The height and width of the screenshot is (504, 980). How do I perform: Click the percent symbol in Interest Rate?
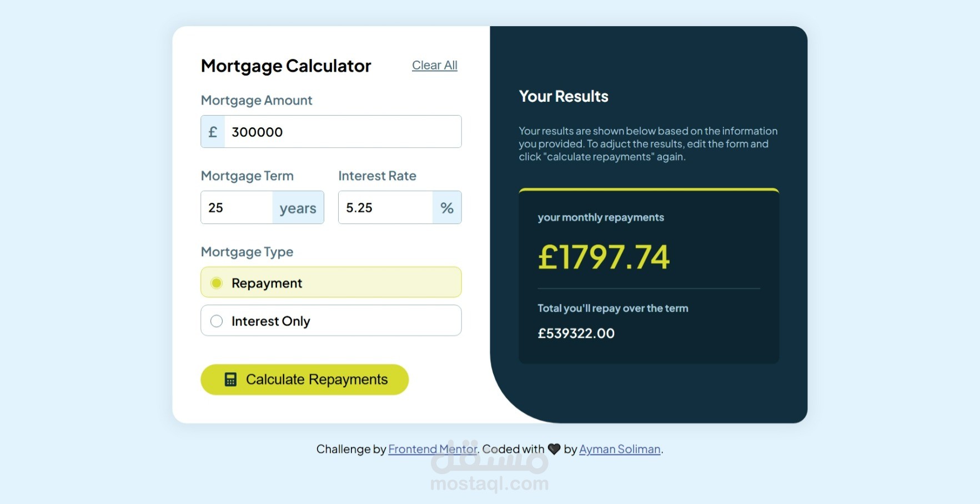pyautogui.click(x=447, y=208)
